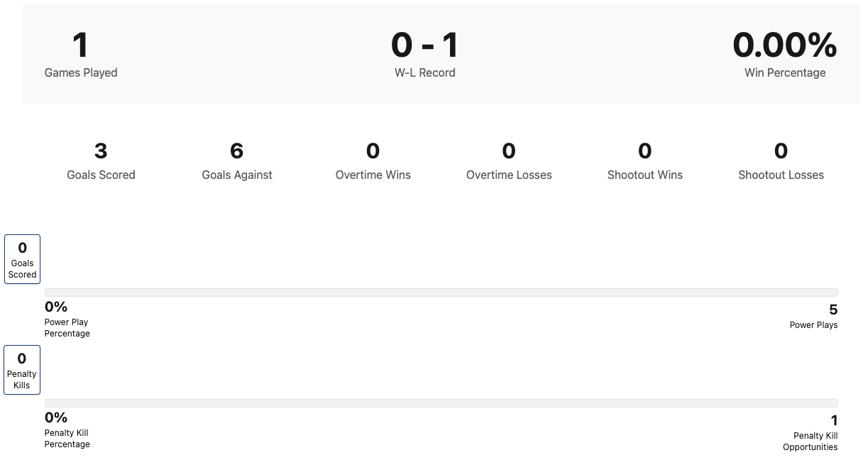Click the Win Percentage label

[x=784, y=72]
